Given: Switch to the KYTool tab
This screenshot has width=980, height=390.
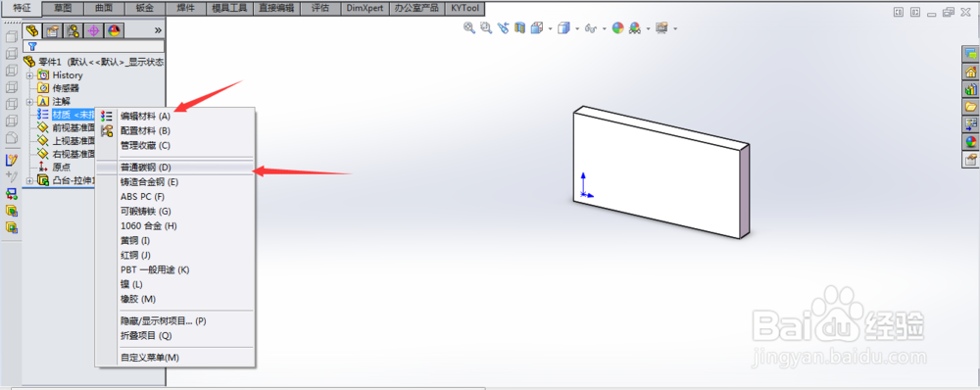Looking at the screenshot, I should [465, 8].
